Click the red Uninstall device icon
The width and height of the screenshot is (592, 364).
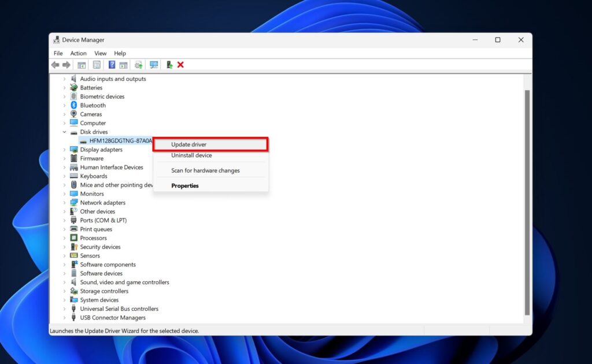pyautogui.click(x=180, y=65)
